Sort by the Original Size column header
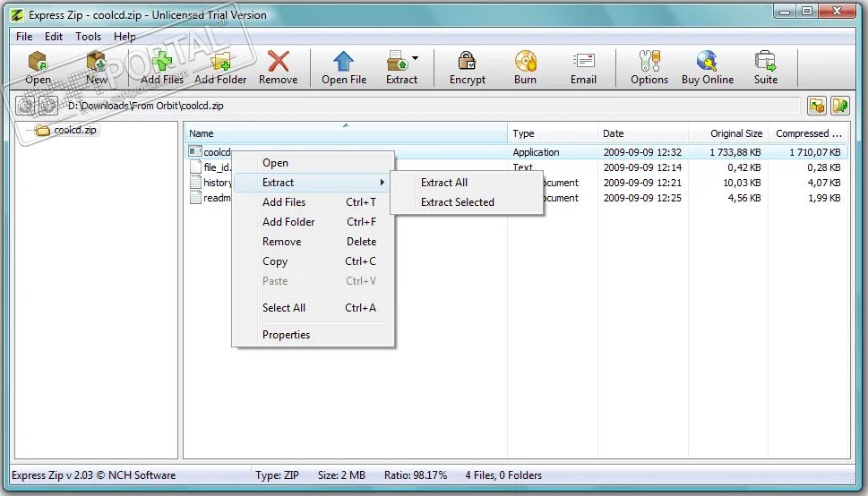 728,133
